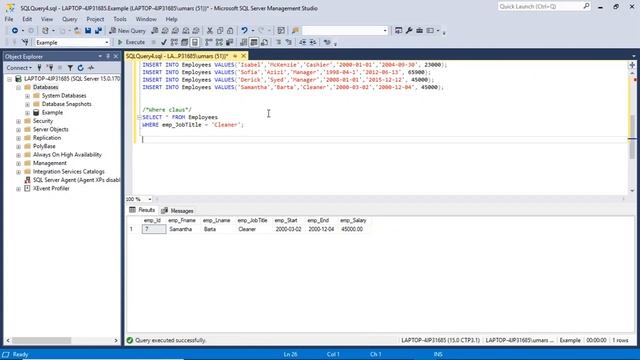This screenshot has width=640, height=360.
Task: Open the Example database dropdown in toolbar
Action: point(107,42)
